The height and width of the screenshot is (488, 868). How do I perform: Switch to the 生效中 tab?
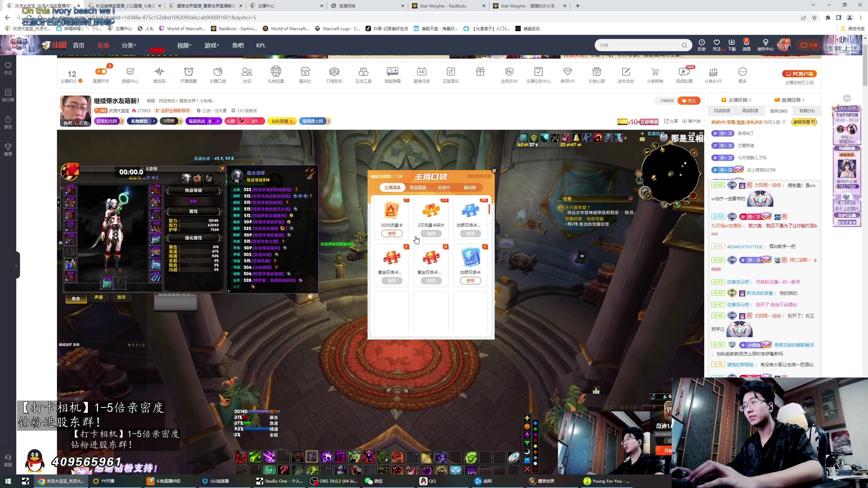tap(444, 187)
